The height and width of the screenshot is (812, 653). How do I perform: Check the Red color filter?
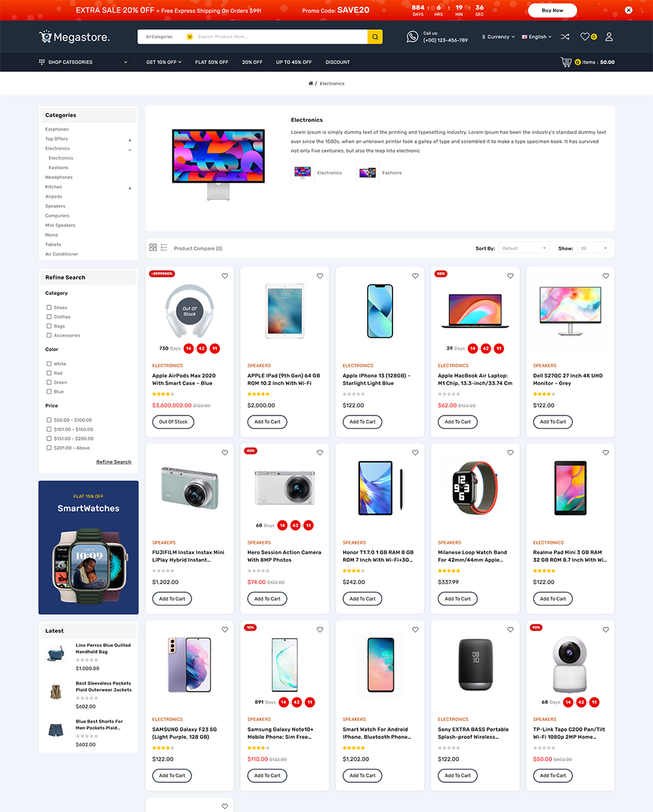tap(49, 373)
